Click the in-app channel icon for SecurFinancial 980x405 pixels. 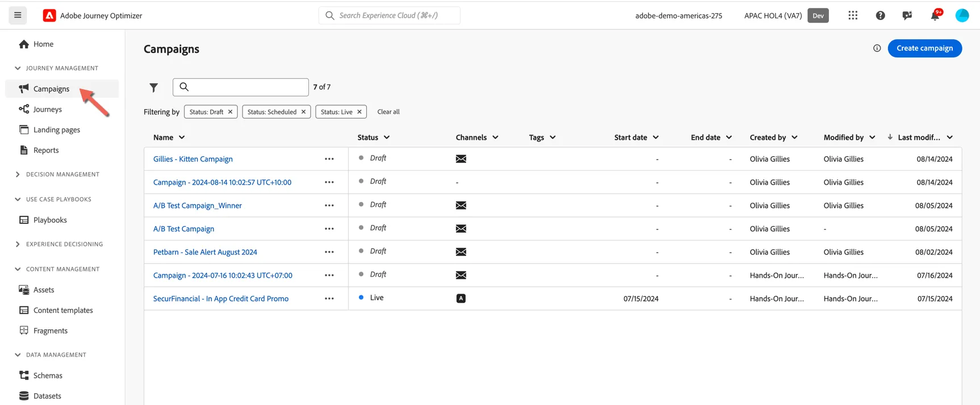[x=461, y=298]
